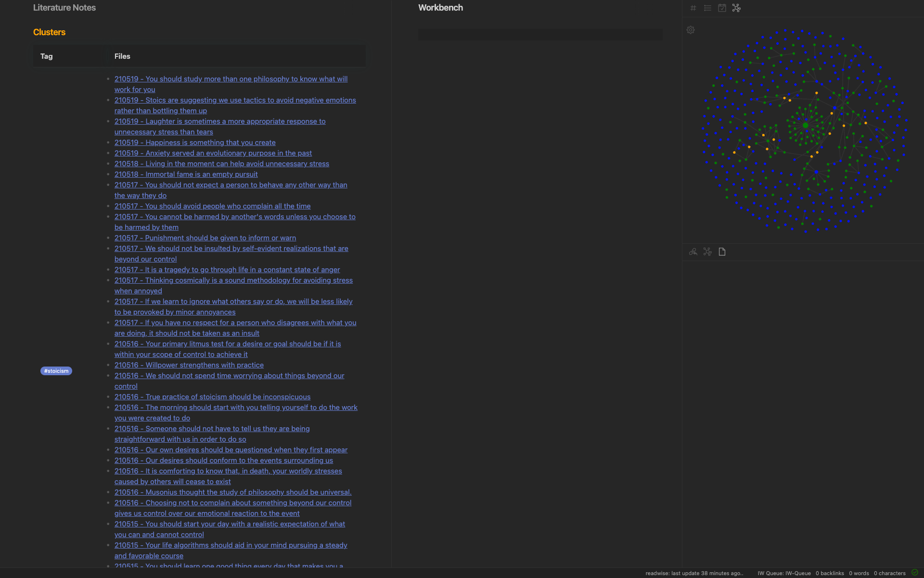This screenshot has width=924, height=578.
Task: Open graph settings gear
Action: (691, 30)
